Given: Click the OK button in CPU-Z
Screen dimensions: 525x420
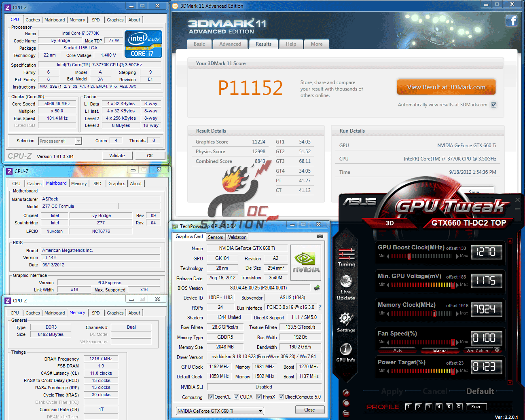Looking at the screenshot, I should [150, 156].
